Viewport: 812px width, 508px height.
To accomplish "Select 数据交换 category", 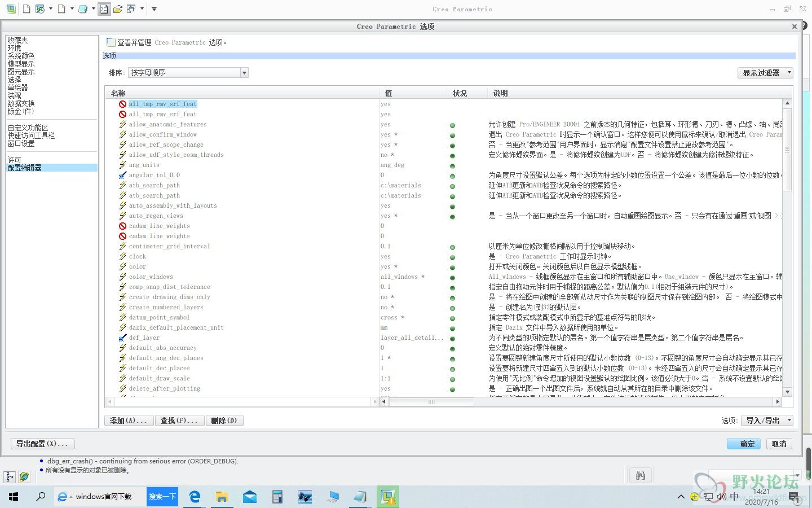I will point(21,103).
